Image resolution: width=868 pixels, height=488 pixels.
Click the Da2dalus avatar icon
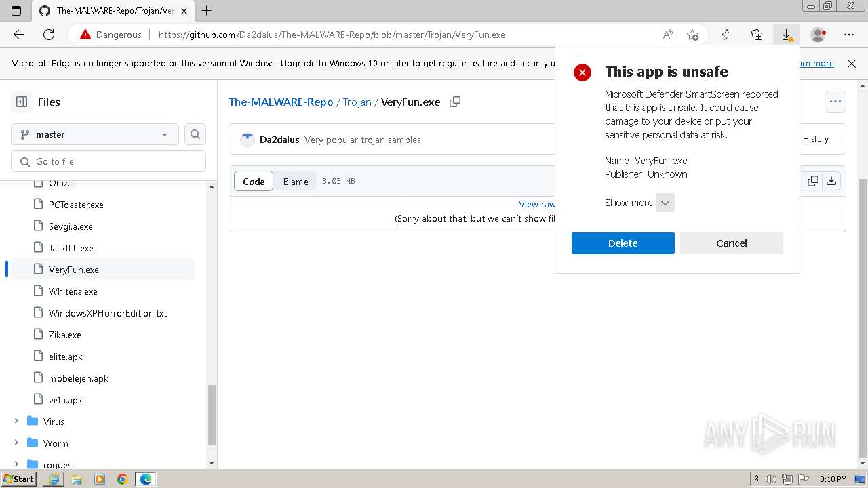click(248, 139)
